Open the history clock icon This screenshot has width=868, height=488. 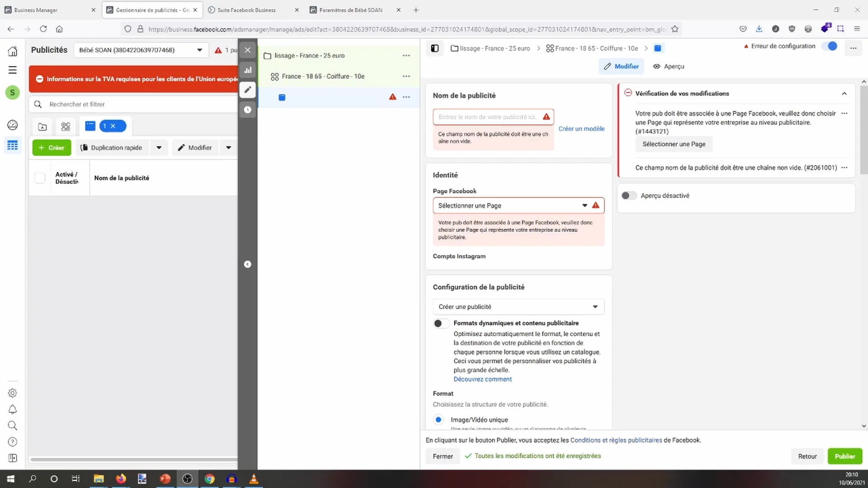tap(248, 109)
